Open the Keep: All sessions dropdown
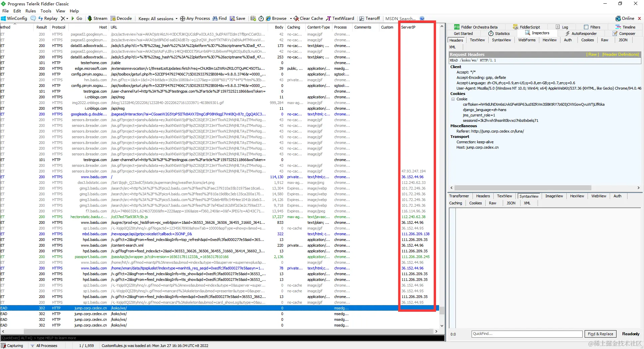 click(x=158, y=19)
